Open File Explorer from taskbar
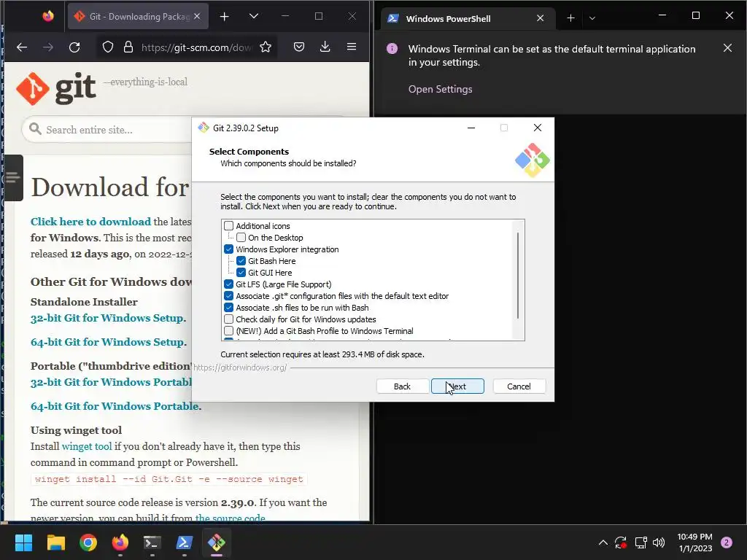Screen dimensions: 747x560 point(55,542)
